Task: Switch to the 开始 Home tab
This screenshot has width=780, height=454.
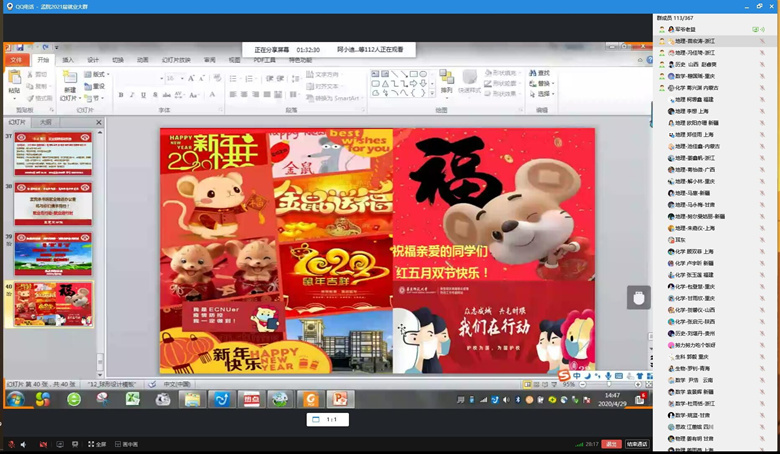Action: [43, 60]
